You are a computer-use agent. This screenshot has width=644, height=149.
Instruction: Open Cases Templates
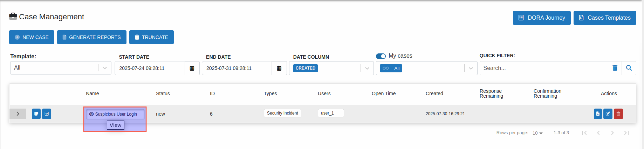tap(604, 18)
